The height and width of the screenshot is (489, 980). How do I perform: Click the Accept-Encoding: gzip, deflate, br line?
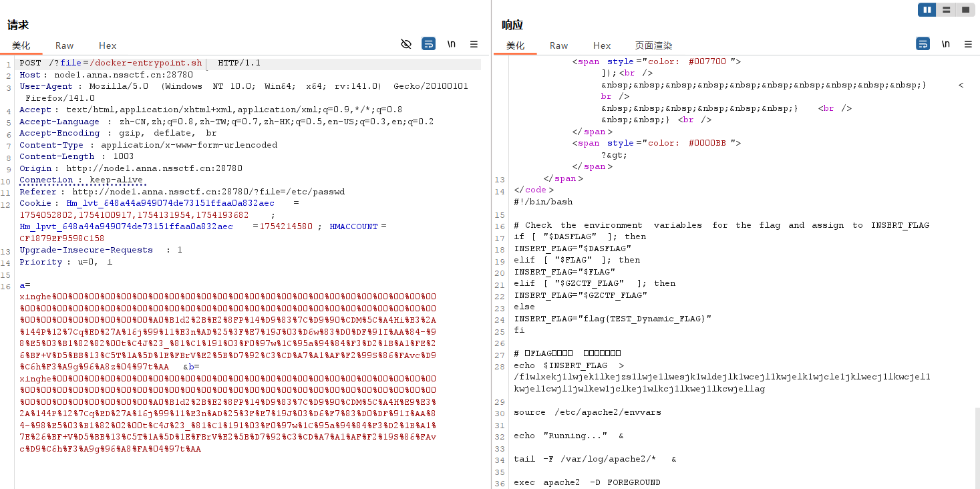coord(118,133)
